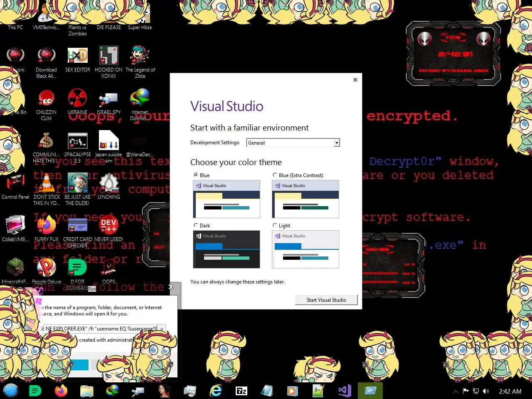Show hidden system tray icons chevron
Image resolution: width=532 pixels, height=399 pixels.
(456, 391)
